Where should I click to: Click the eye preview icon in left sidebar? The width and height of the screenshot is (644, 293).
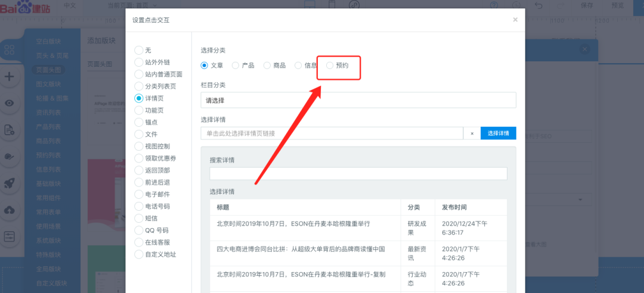(9, 103)
